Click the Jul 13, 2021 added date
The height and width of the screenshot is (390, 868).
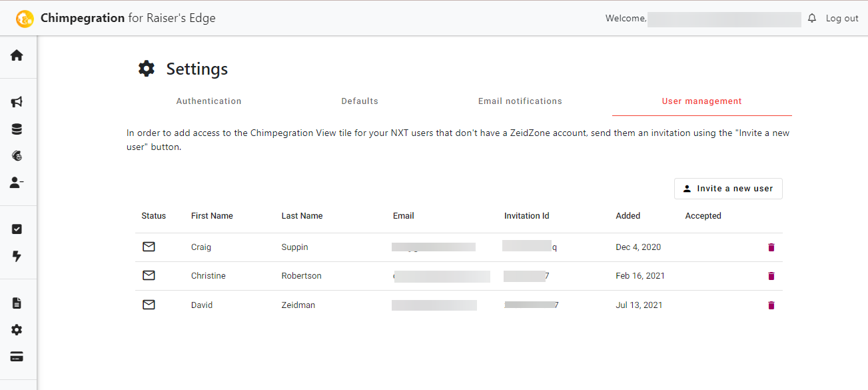[x=640, y=305]
